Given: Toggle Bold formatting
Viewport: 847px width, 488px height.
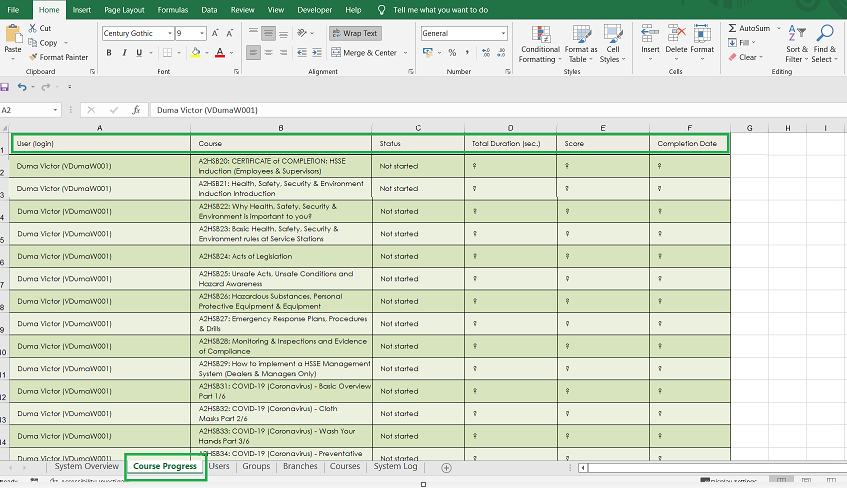Looking at the screenshot, I should 108,52.
